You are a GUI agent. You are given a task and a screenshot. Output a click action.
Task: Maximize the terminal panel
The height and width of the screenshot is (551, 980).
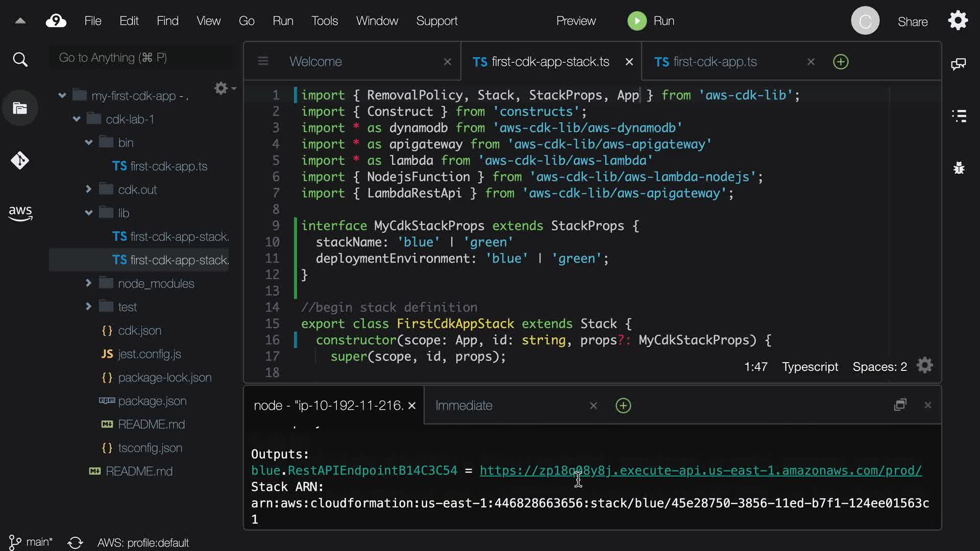point(900,405)
